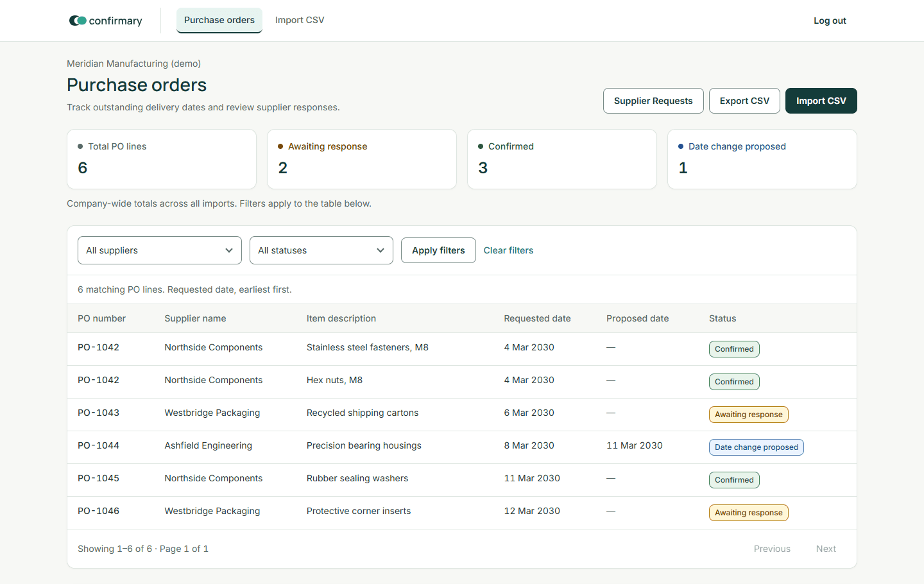This screenshot has height=584, width=924.
Task: Click the Item description column header
Action: click(341, 318)
